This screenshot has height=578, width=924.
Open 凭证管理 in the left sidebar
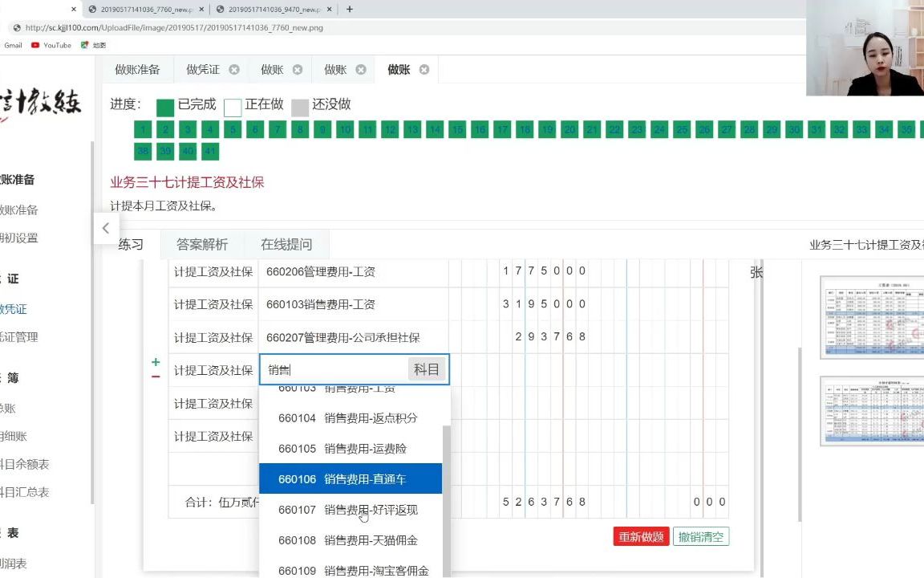pos(20,337)
